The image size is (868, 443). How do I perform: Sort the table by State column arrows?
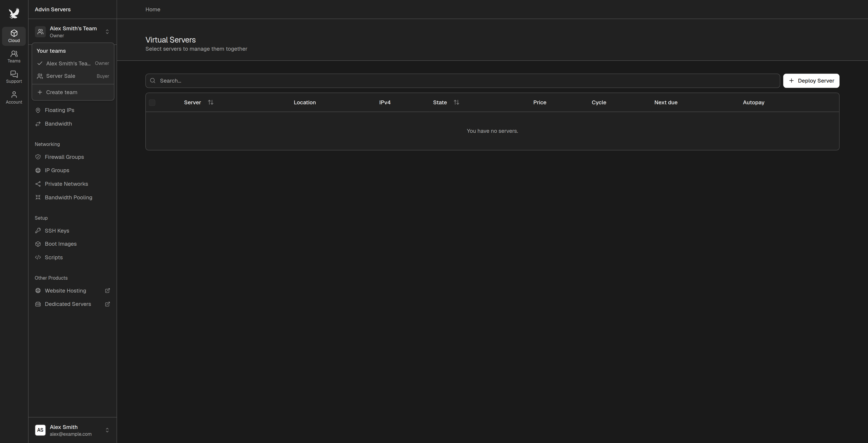[x=456, y=102]
